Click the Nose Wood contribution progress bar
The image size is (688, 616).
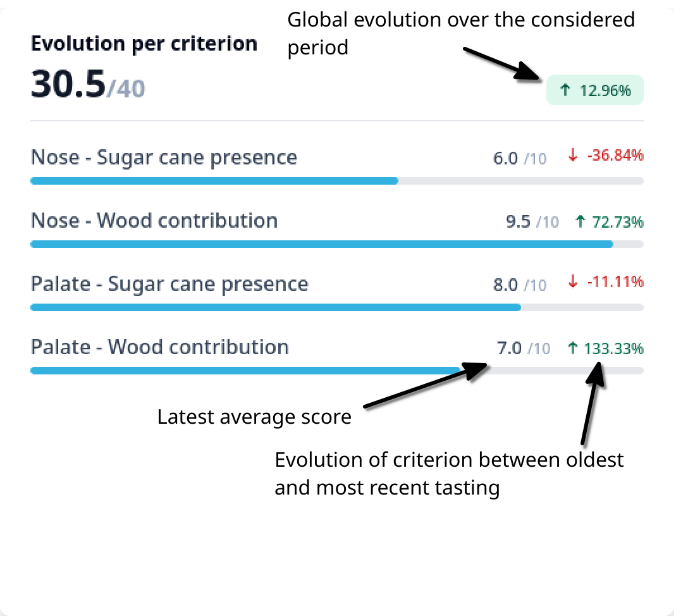pos(337,244)
